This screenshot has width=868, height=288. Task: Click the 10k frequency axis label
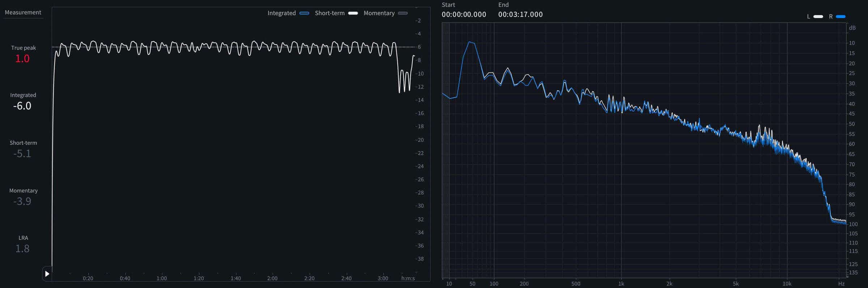(787, 284)
